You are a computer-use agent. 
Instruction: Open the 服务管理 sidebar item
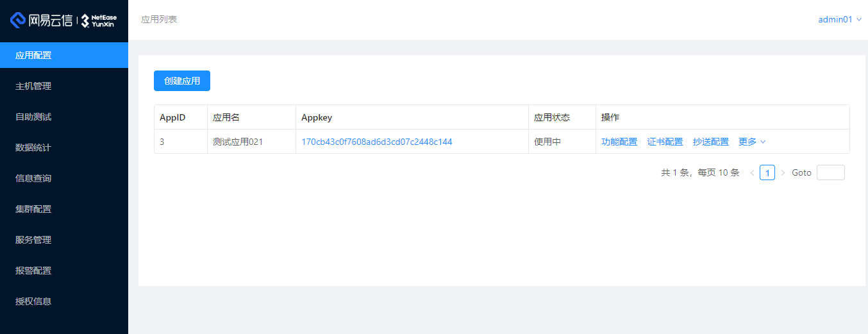(x=33, y=240)
